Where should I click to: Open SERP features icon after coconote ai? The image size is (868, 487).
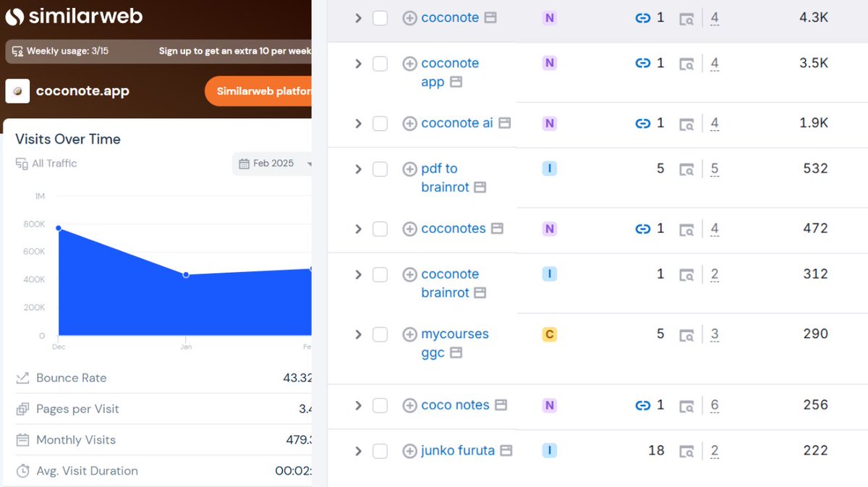504,123
